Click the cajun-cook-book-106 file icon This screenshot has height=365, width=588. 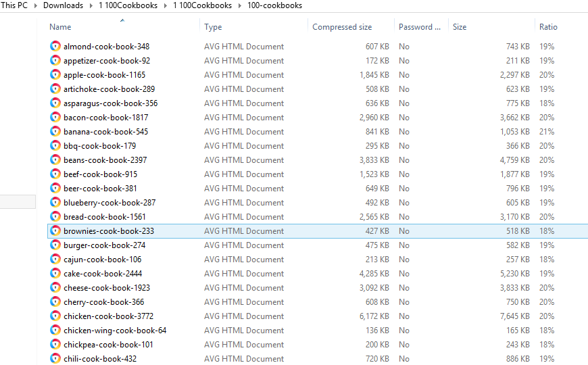55,259
